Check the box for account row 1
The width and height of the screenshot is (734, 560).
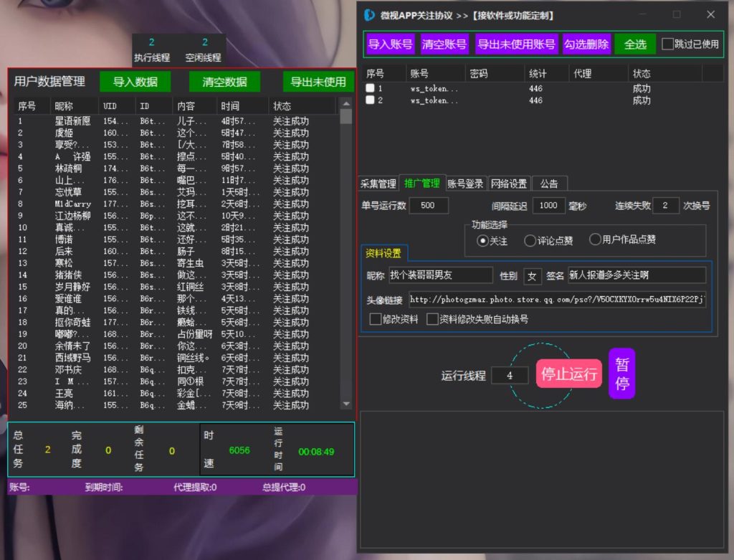[x=371, y=88]
